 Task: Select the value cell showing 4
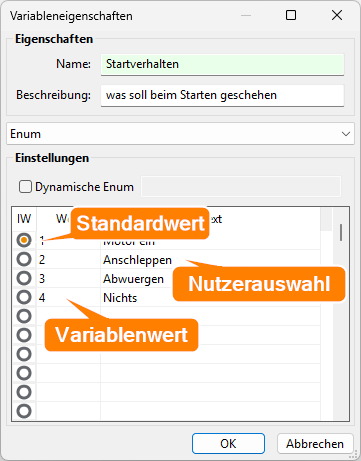click(x=68, y=297)
